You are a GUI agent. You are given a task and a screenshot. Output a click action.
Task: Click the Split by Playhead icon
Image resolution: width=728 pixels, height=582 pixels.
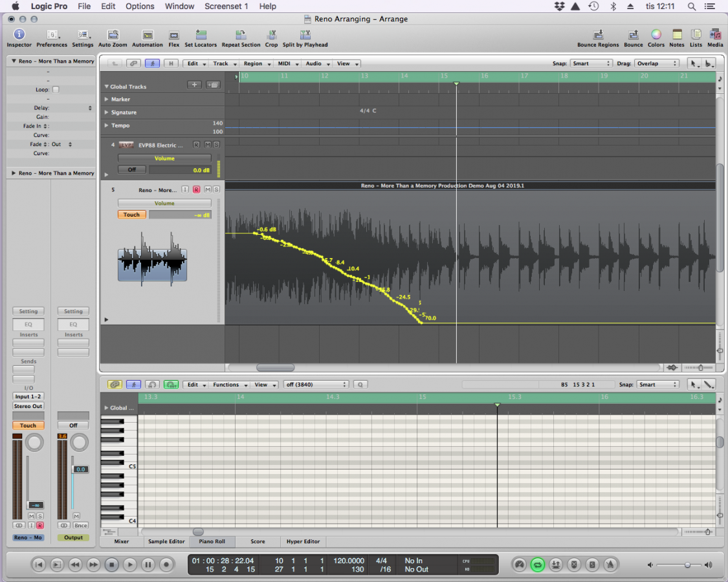click(x=305, y=35)
